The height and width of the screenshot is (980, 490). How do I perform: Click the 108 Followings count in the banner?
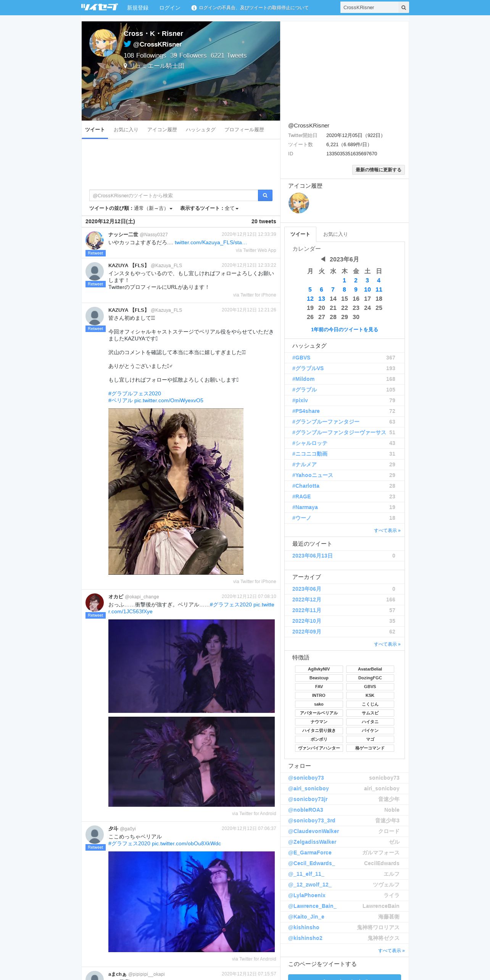145,55
